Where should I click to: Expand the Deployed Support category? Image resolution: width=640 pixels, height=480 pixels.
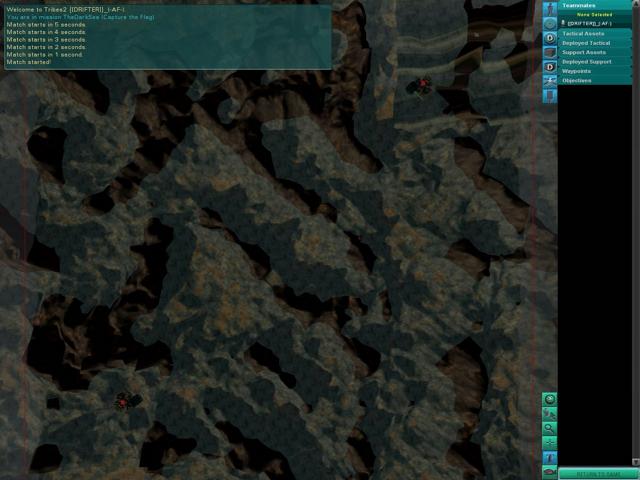(594, 62)
